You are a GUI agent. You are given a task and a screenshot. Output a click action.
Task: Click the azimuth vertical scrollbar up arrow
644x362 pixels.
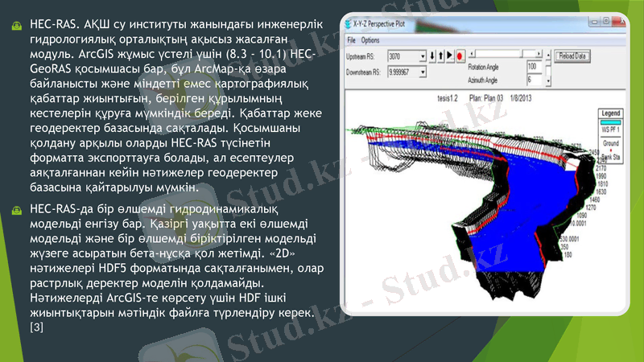[548, 55]
